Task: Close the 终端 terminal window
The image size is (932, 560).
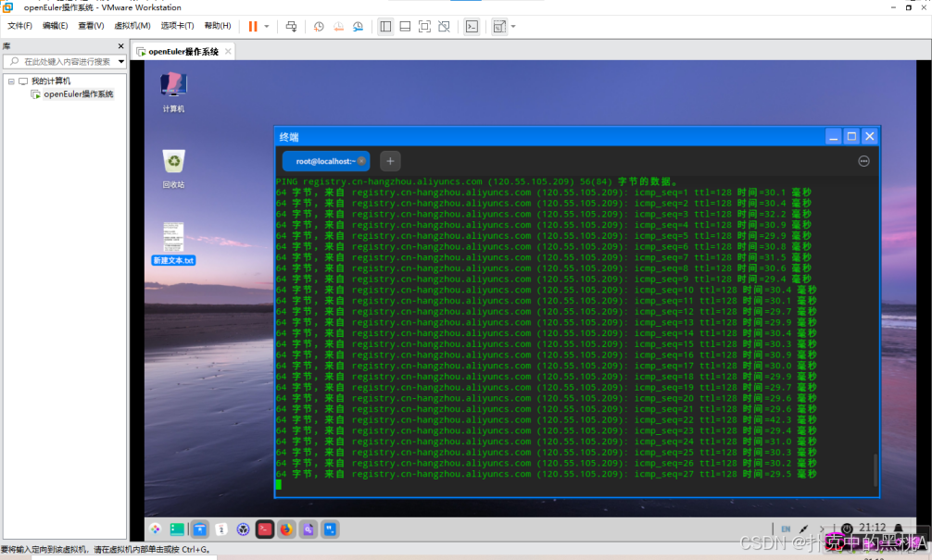Action: [870, 137]
